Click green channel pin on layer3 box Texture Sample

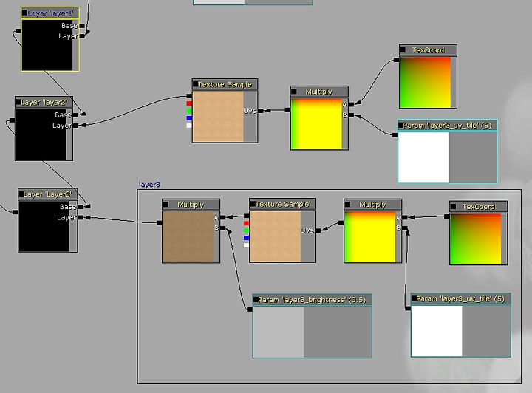point(246,230)
